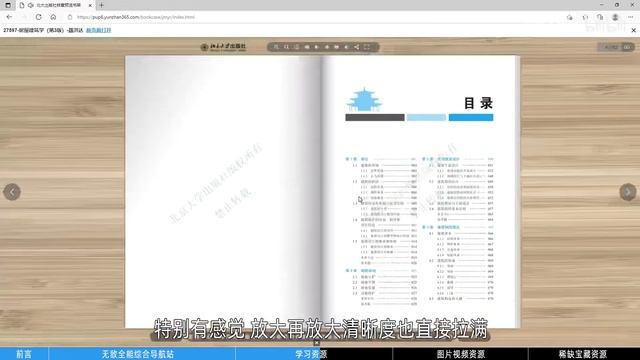Select the 稀缺宝藏资源 bottom tab
This screenshot has height=360, width=640.
583,354
